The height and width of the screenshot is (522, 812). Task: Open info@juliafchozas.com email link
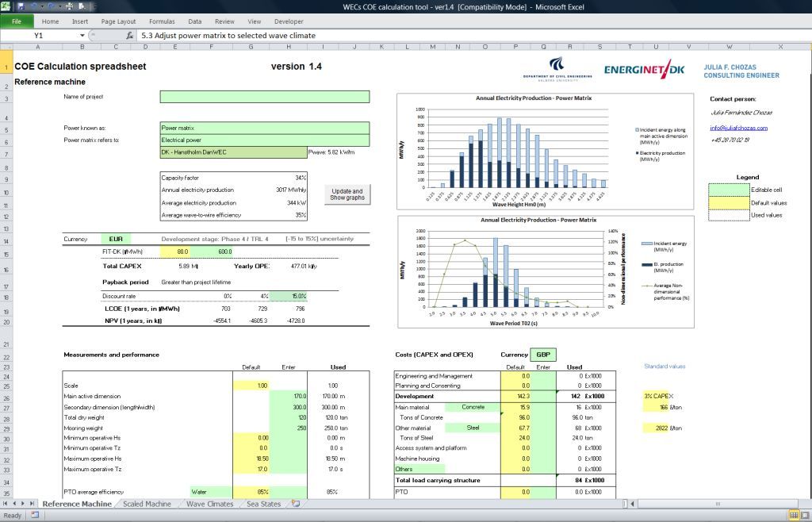[x=738, y=128]
